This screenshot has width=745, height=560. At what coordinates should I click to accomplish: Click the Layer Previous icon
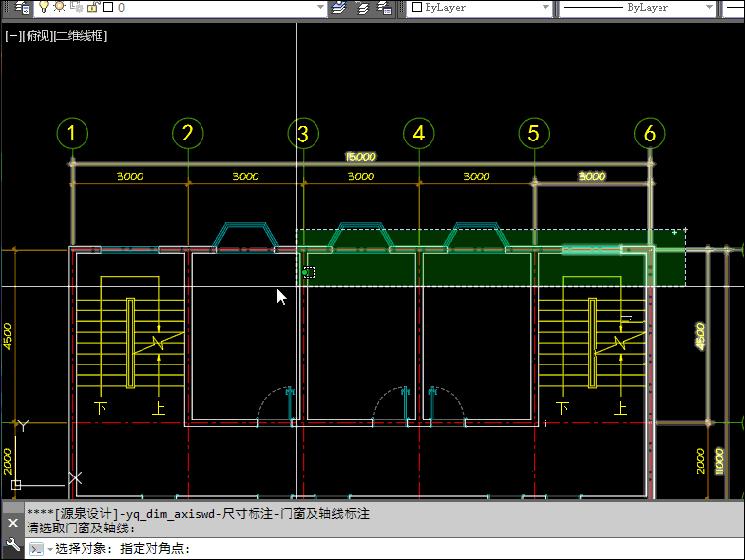[x=362, y=8]
